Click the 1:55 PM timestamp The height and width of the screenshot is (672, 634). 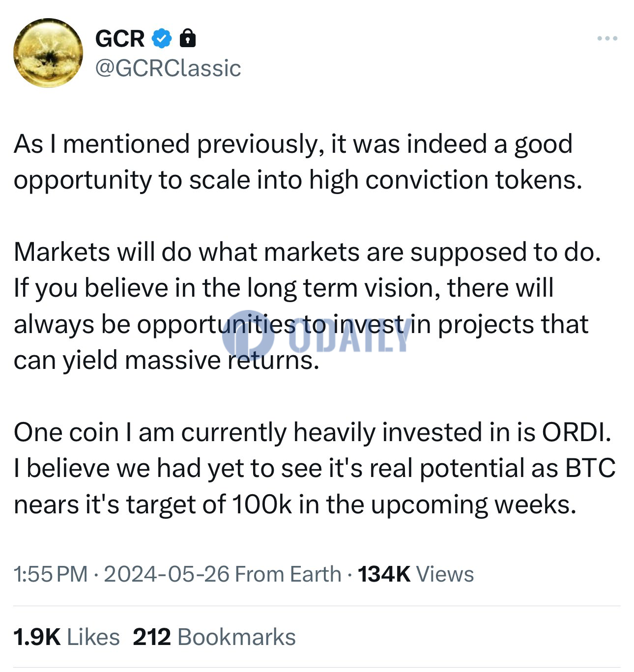pyautogui.click(x=51, y=574)
